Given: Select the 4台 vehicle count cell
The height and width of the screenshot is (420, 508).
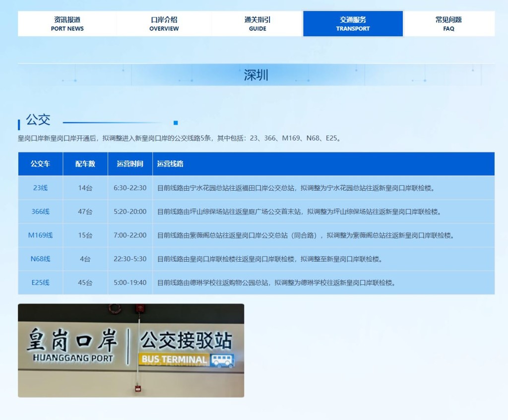Looking at the screenshot, I should (85, 259).
